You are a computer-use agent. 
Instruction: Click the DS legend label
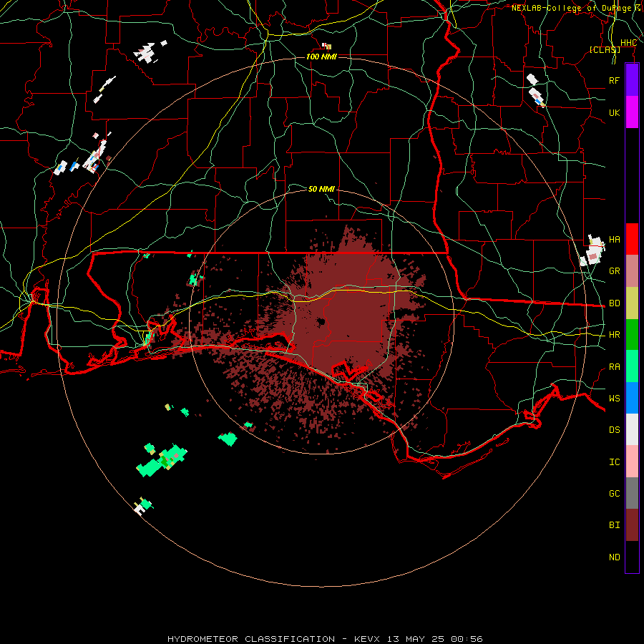tap(614, 429)
